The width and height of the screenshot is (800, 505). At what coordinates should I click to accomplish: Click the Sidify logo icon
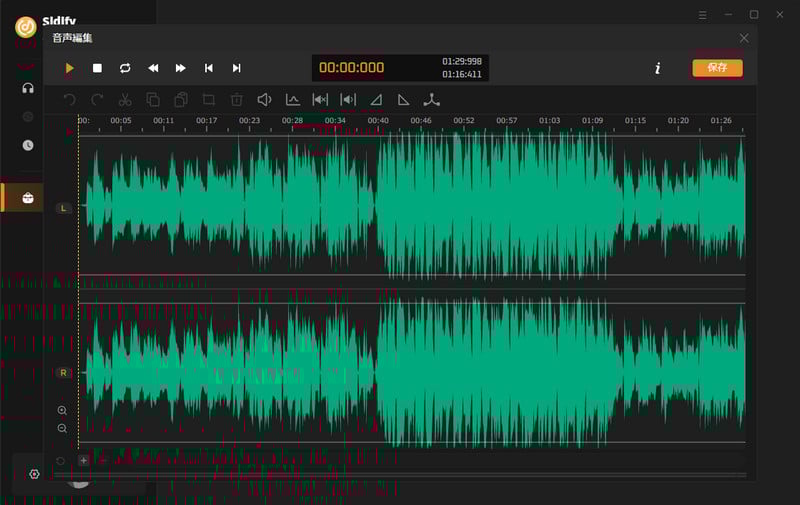tap(26, 27)
